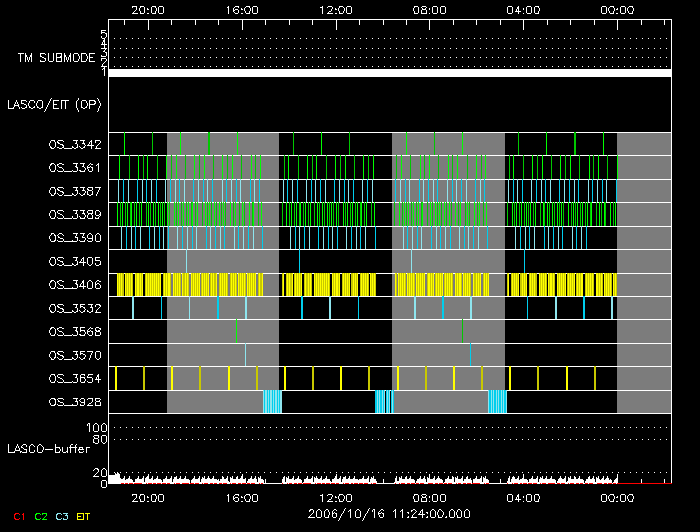Click leftmost cyan block in OS_3928 row
This screenshot has width=700, height=532.
(x=272, y=402)
